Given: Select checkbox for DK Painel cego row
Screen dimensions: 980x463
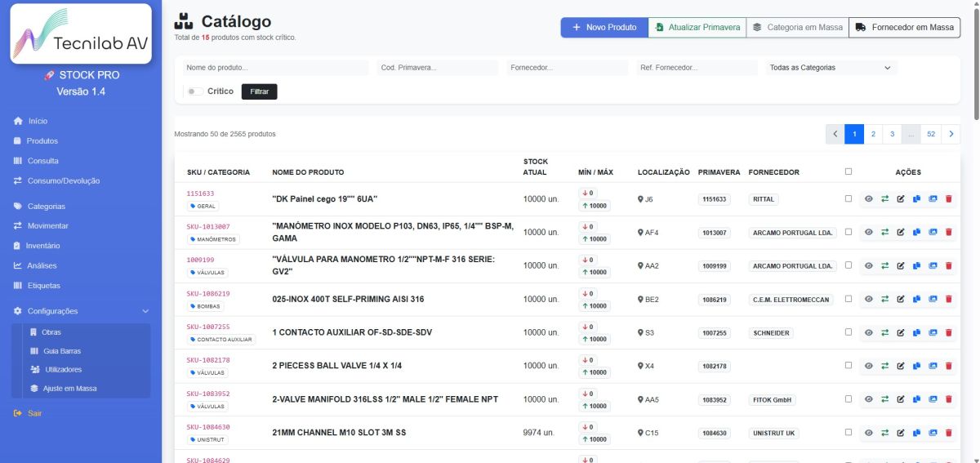Looking at the screenshot, I should pyautogui.click(x=849, y=198).
